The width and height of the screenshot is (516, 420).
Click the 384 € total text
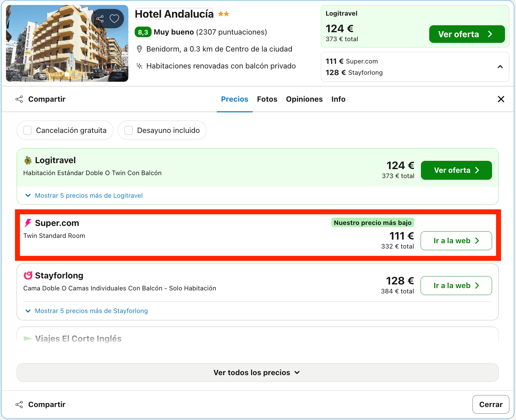tap(398, 291)
